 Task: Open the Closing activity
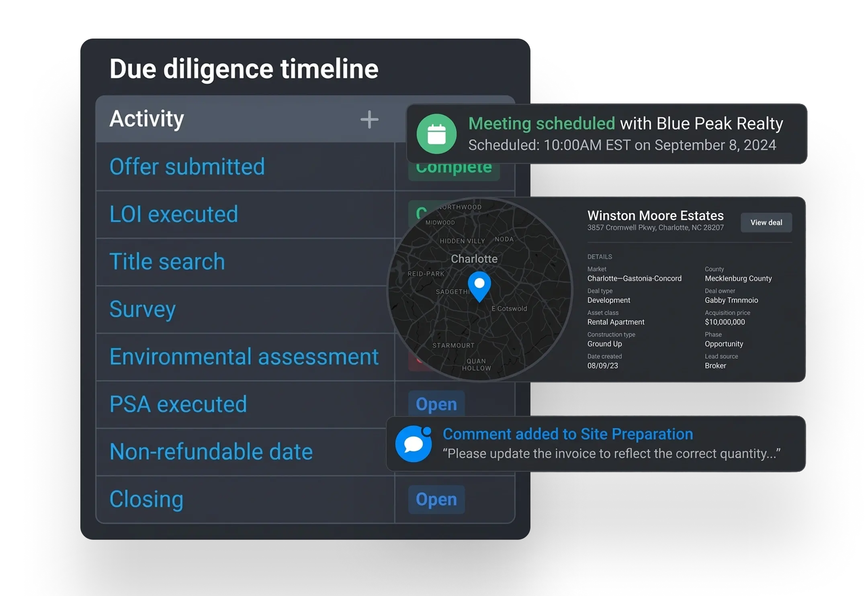pos(146,499)
